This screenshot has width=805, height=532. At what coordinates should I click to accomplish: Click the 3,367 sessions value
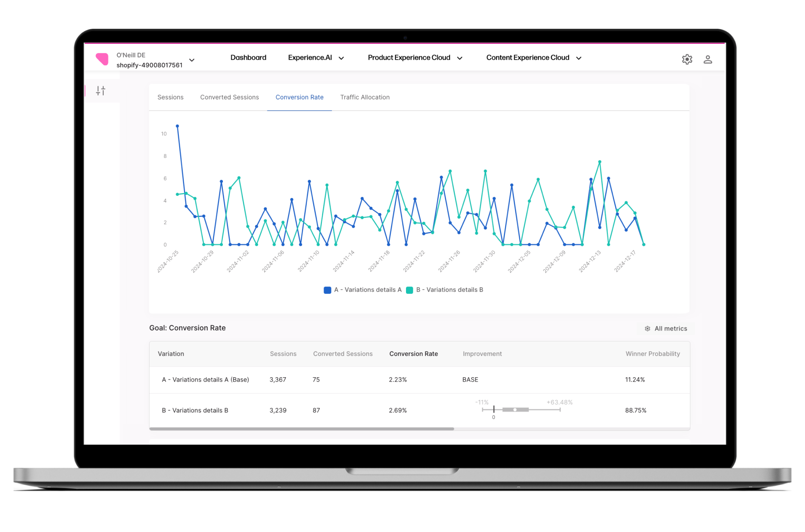pos(278,380)
